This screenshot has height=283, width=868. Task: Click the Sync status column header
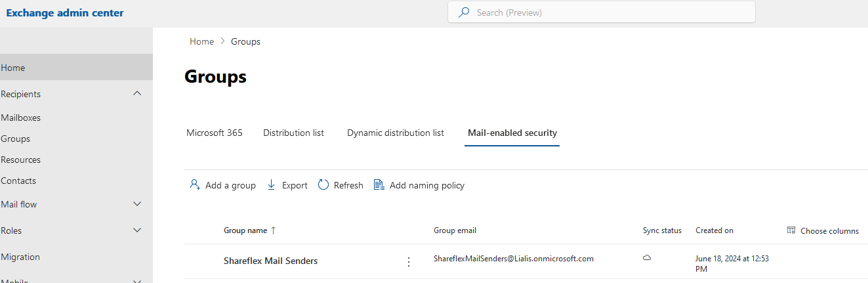tap(662, 230)
